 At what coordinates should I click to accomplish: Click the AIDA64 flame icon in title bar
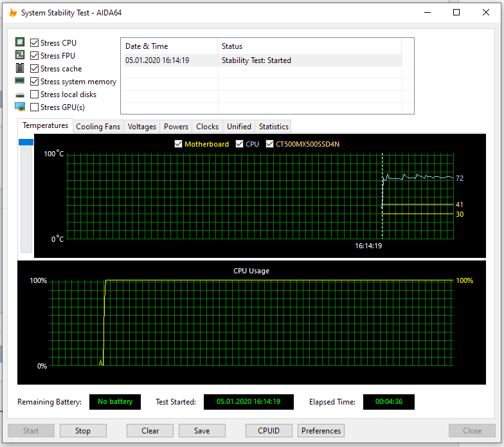[13, 13]
